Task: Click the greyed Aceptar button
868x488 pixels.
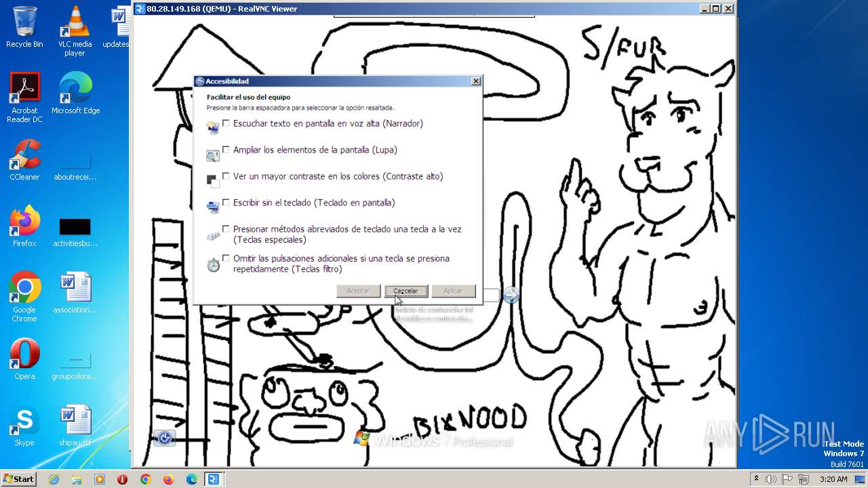Action: pyautogui.click(x=358, y=291)
